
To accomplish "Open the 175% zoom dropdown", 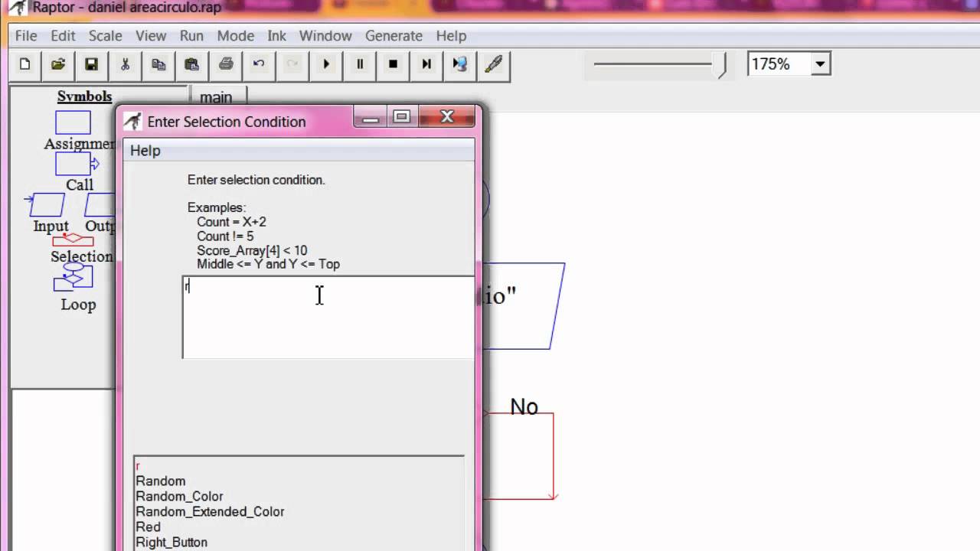I will [820, 64].
